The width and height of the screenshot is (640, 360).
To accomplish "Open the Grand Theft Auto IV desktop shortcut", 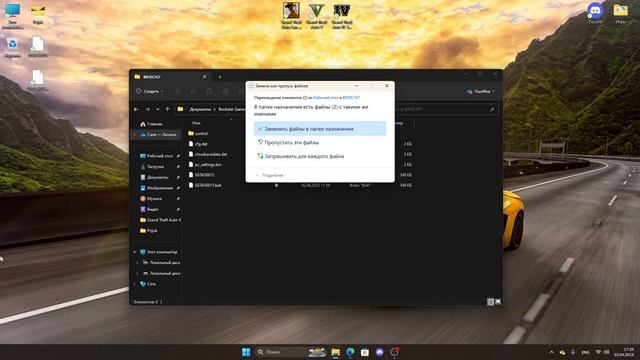I will click(342, 16).
